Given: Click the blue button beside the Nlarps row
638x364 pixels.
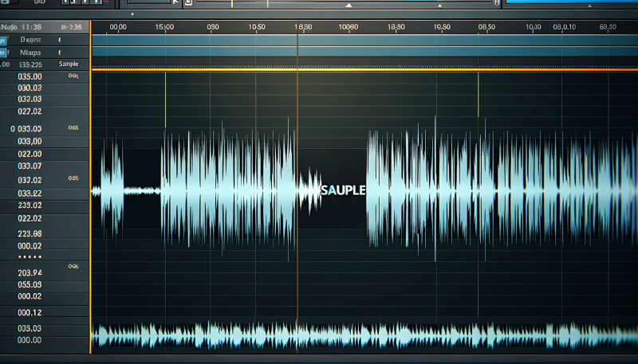Looking at the screenshot, I should tap(3, 51).
